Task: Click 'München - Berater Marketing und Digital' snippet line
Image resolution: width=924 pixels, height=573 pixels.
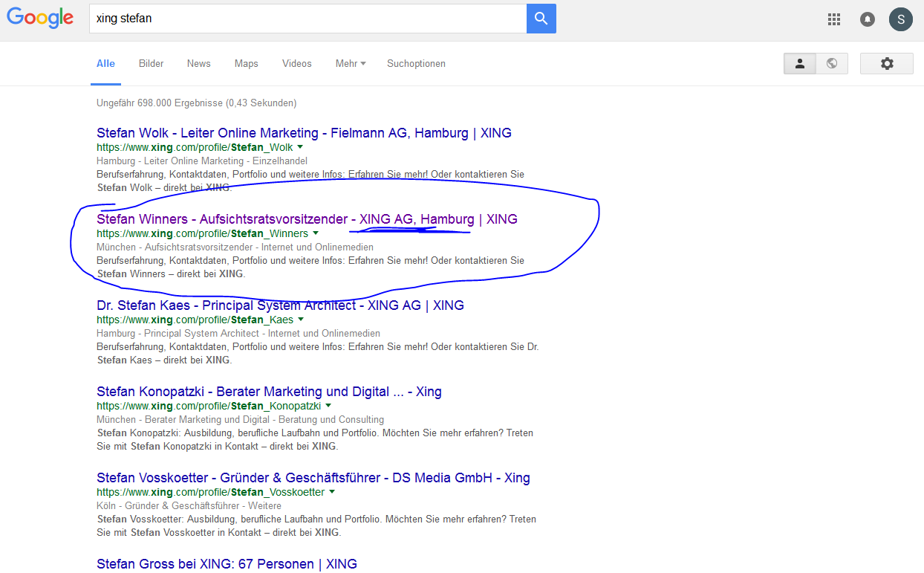Action: (240, 419)
